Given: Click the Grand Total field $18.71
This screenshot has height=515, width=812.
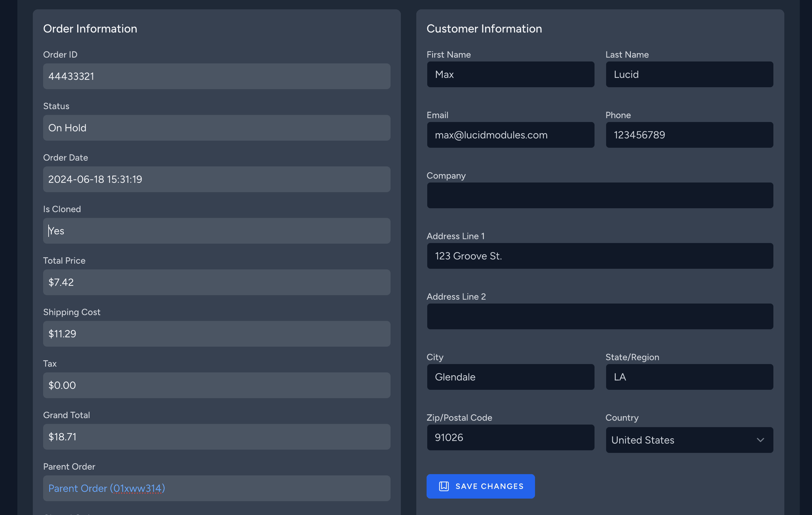Looking at the screenshot, I should (217, 437).
